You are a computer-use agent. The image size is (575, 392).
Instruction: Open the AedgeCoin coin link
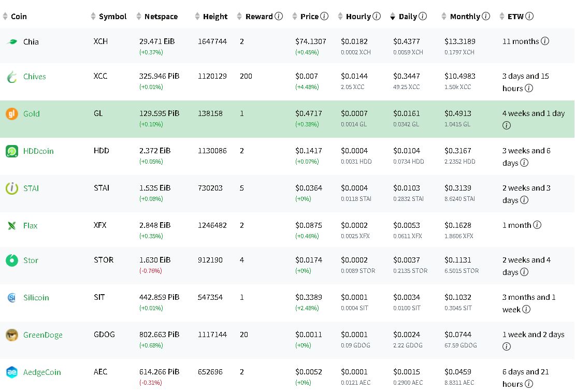click(42, 372)
